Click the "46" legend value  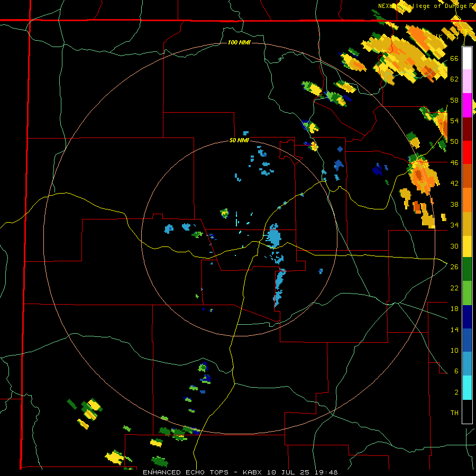coord(454,163)
